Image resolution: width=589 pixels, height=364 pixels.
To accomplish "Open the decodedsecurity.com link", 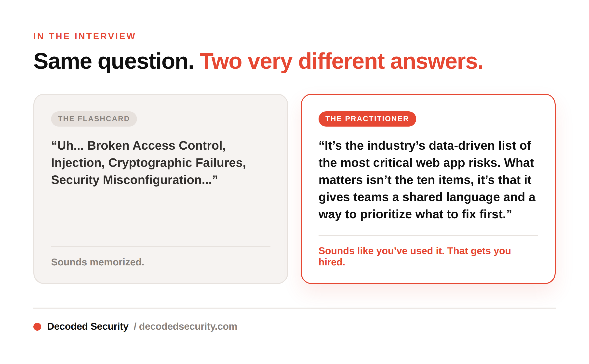I will point(188,326).
